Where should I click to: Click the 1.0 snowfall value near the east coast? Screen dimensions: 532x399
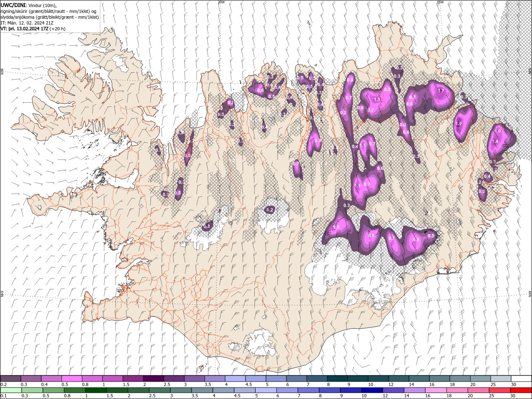click(498, 131)
